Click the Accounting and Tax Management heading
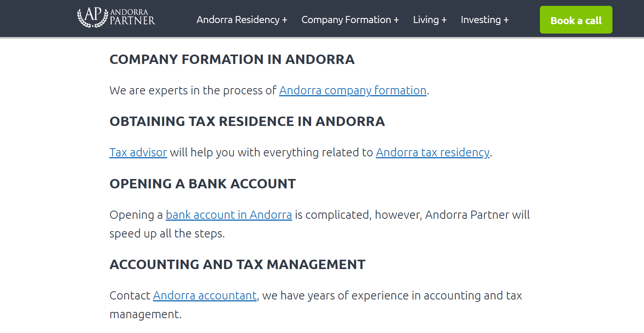 [237, 264]
